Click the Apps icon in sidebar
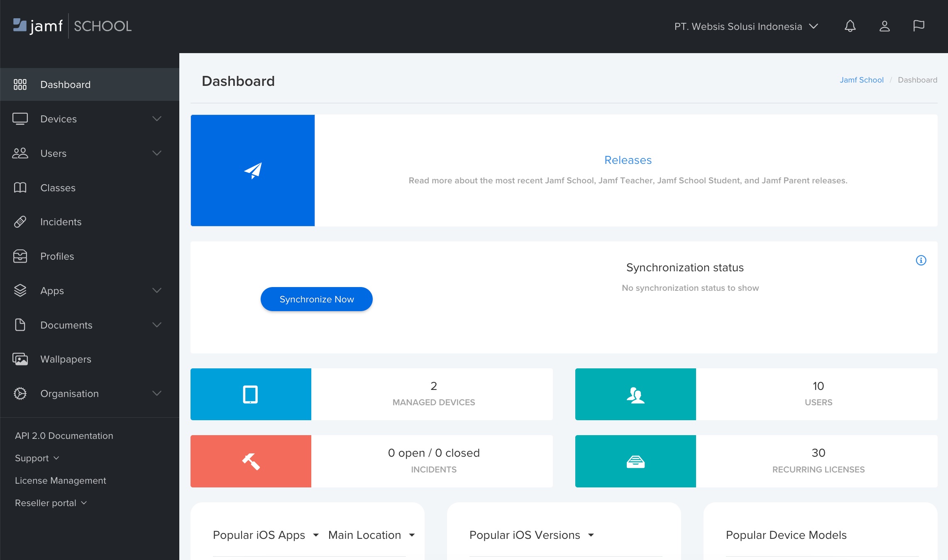This screenshot has height=560, width=948. tap(20, 290)
